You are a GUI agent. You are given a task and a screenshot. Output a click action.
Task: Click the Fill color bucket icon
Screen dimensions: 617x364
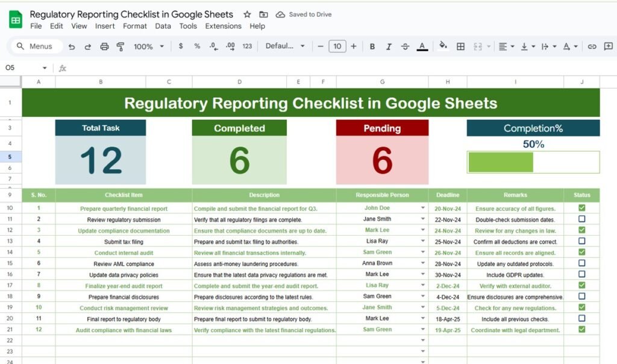coord(443,46)
